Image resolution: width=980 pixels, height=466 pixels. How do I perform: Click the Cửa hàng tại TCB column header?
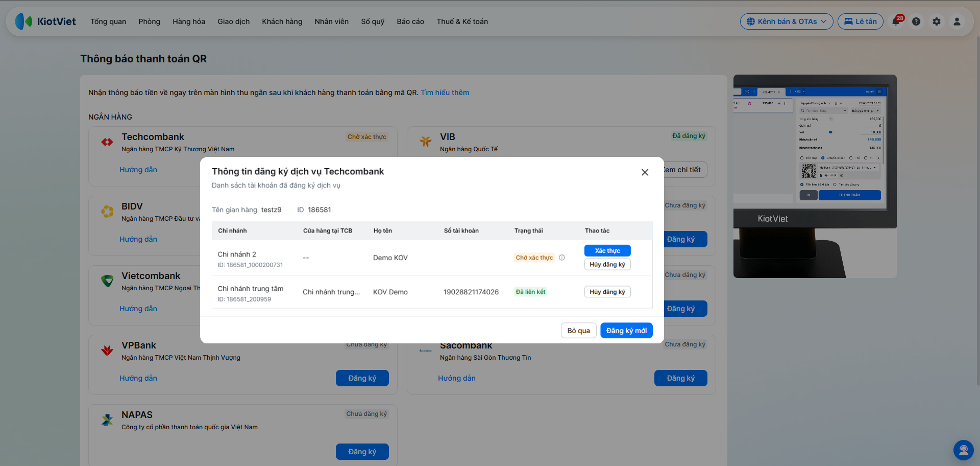(x=328, y=230)
